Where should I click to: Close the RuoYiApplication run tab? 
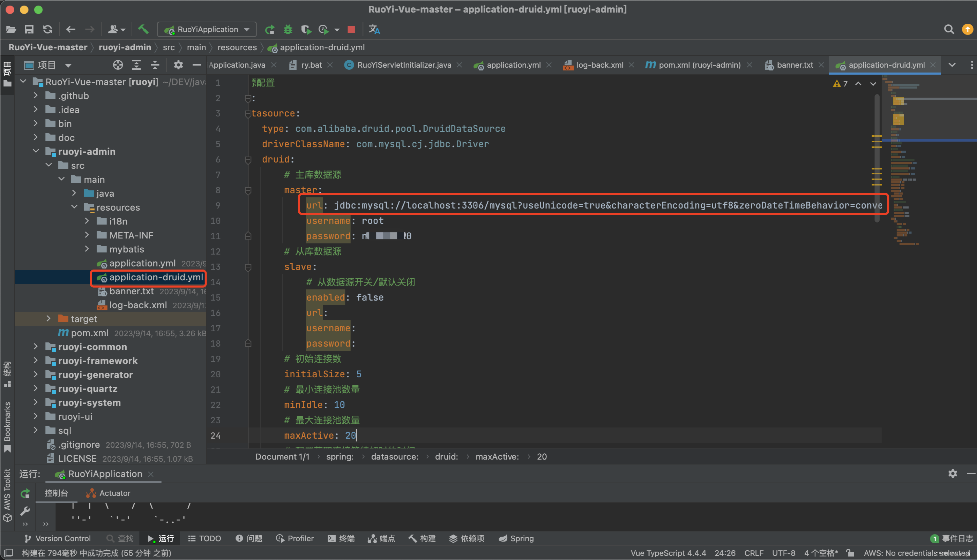click(151, 474)
